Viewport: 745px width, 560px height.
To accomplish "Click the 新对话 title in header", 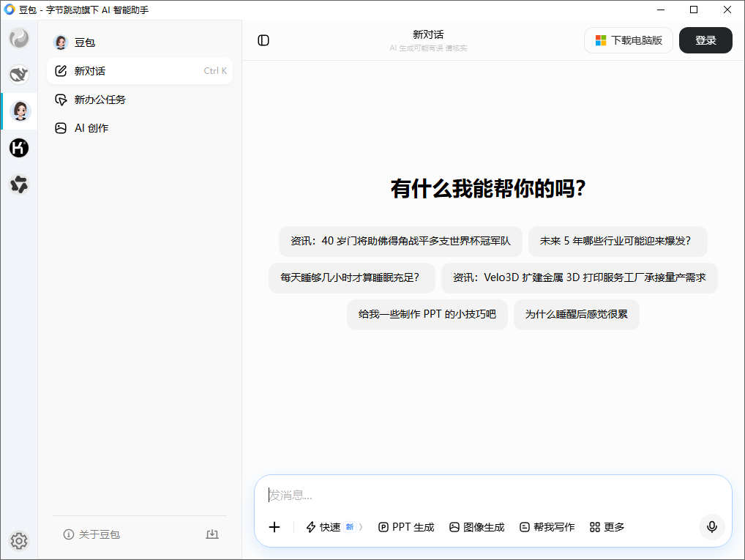I will [x=428, y=34].
